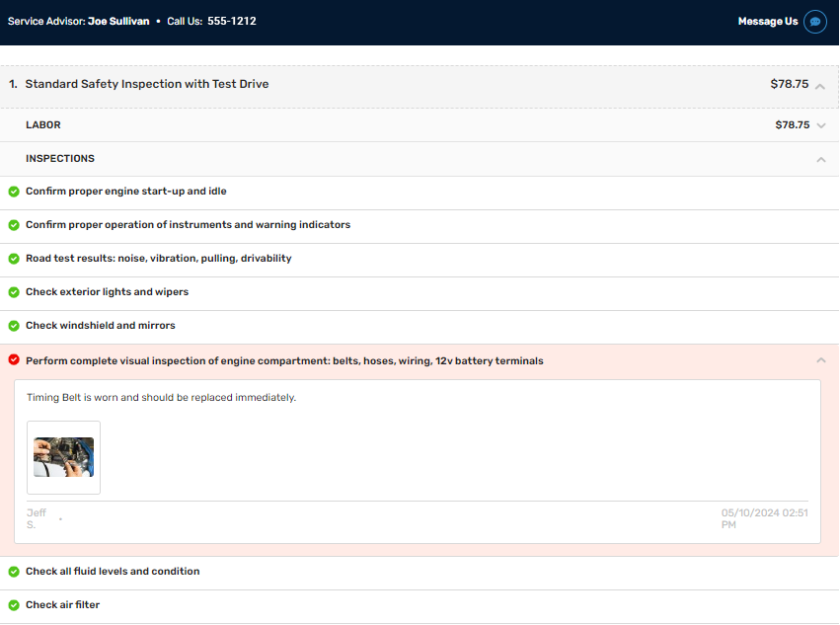Collapse the Standard Safety Inspection section
This screenshot has height=625, width=840.
[820, 86]
